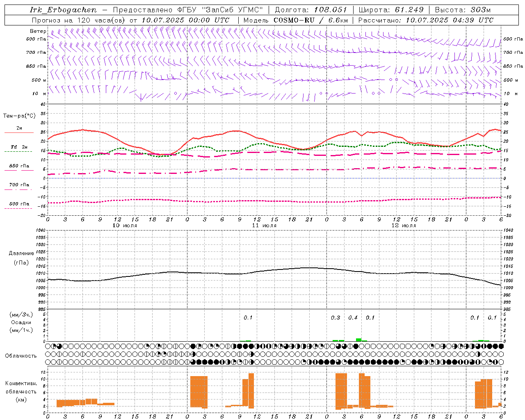Click the 1040 value on left pressure axis
The image size is (525, 420).
[x=42, y=230]
